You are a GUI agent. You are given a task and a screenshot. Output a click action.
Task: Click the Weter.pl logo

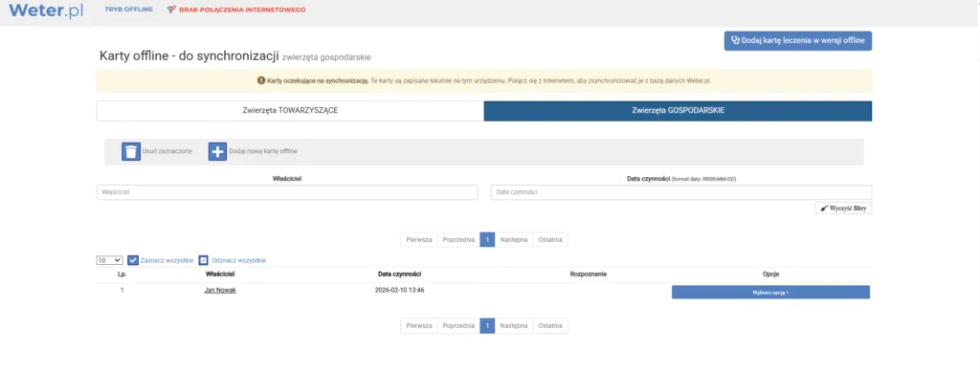coord(46,10)
